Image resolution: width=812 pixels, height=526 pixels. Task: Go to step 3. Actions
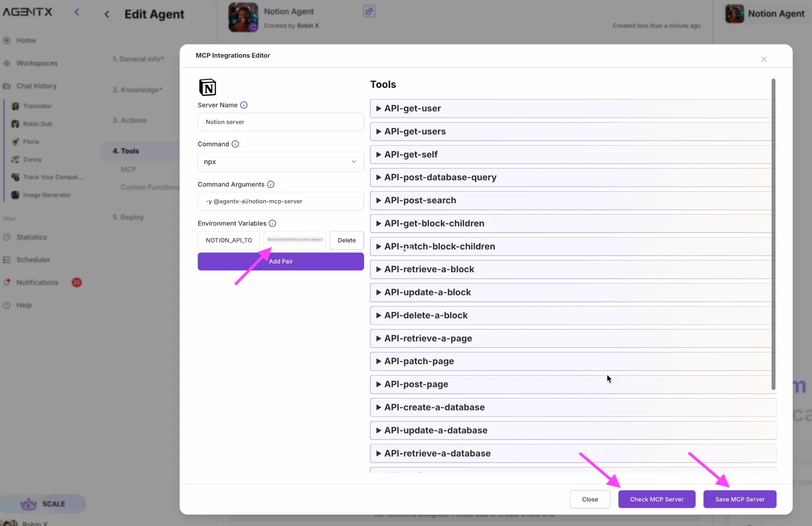click(x=129, y=120)
